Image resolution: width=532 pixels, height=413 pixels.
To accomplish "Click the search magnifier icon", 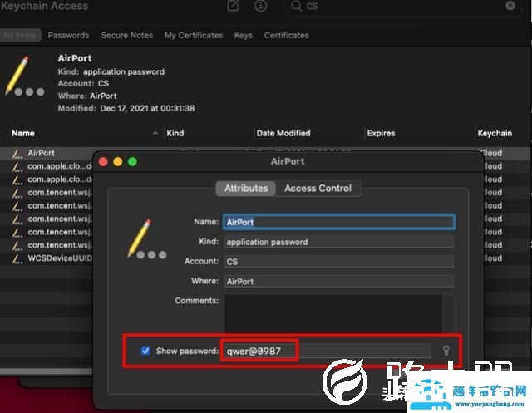I will (296, 6).
